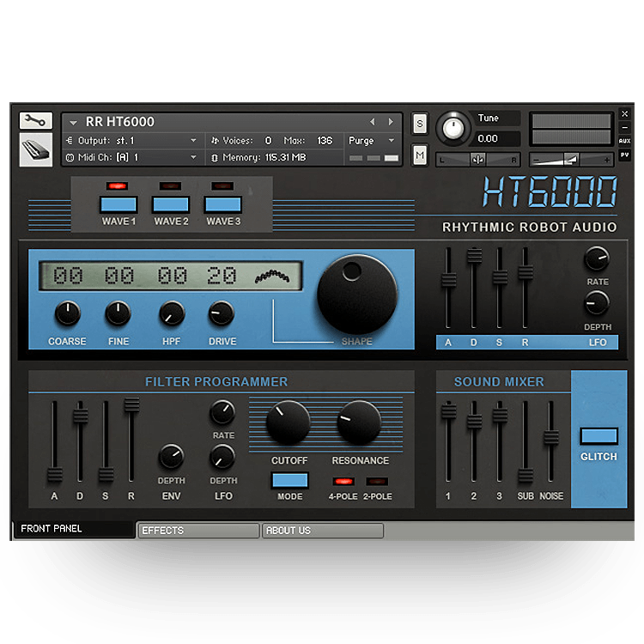Click the filter envelope A slider
This screenshot has height=644, width=644.
click(x=55, y=475)
